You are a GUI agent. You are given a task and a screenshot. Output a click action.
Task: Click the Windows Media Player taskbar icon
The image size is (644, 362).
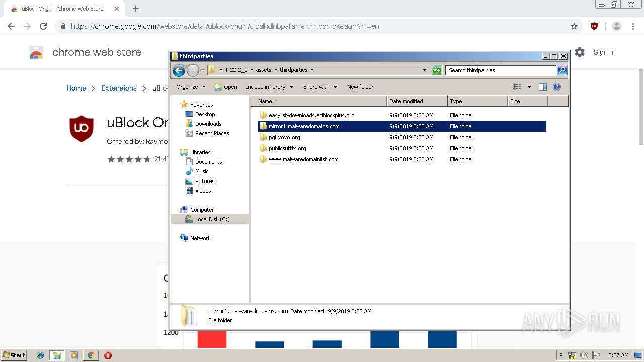pos(74,355)
